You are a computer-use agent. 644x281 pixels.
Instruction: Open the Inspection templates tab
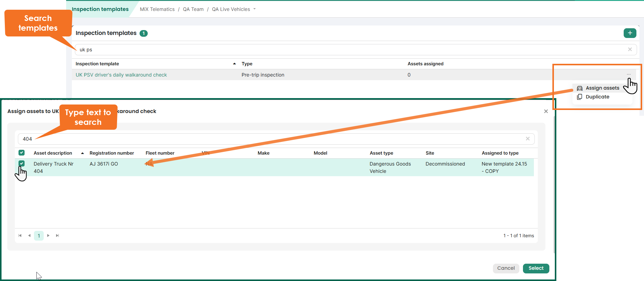pos(100,9)
